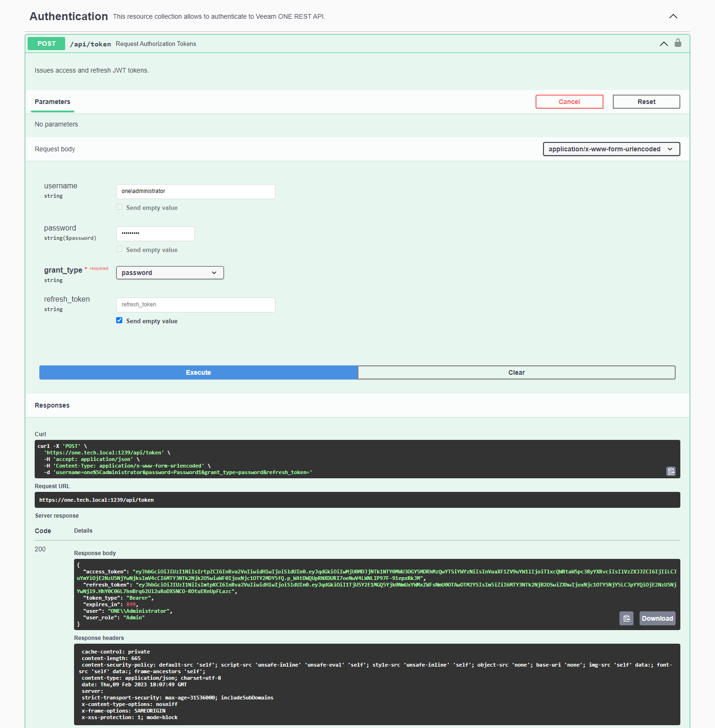Screen dimensions: 715x728
Task: Reset the request parameters
Action: click(x=646, y=101)
